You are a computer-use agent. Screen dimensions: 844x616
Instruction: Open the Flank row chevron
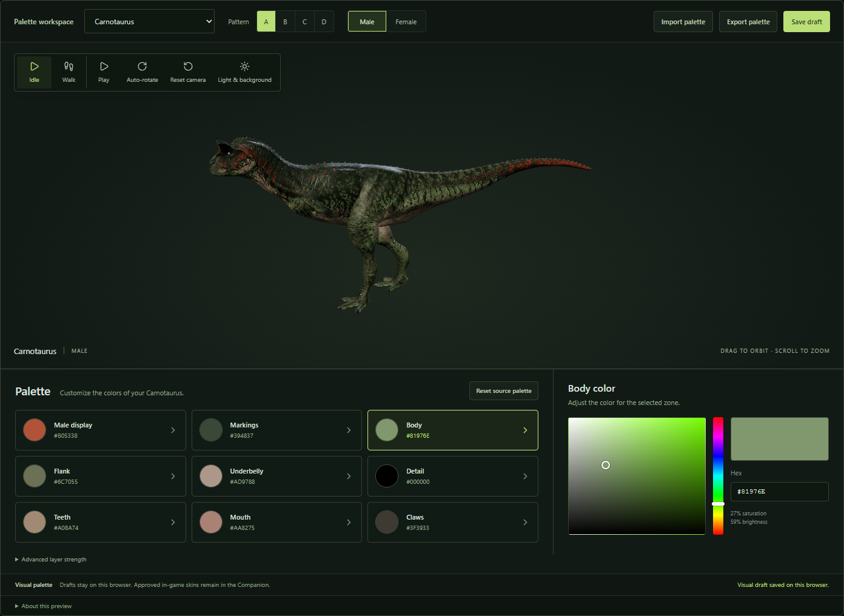coord(173,477)
